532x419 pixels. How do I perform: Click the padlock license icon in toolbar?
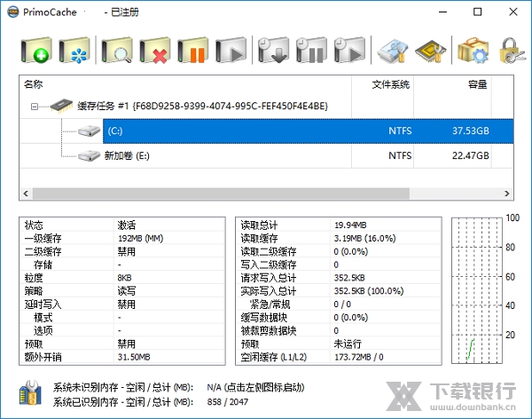tap(510, 50)
